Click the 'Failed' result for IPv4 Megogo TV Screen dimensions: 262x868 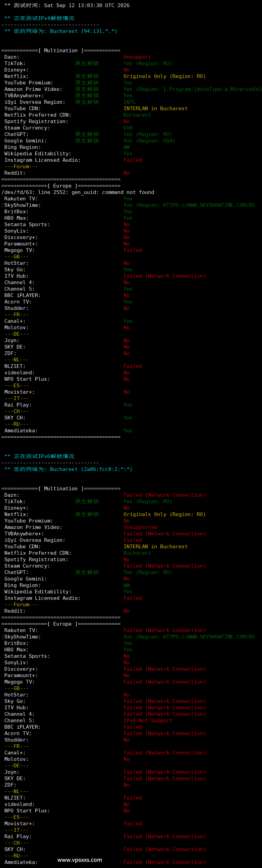(133, 250)
